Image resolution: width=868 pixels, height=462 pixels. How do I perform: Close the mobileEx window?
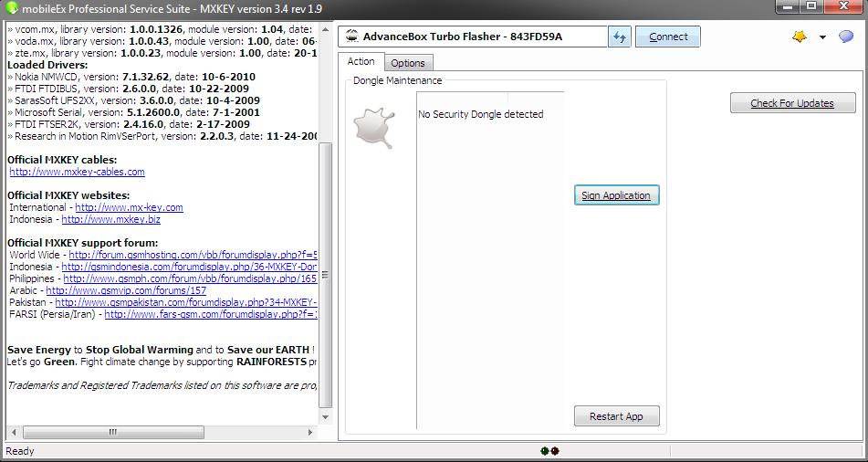[843, 6]
